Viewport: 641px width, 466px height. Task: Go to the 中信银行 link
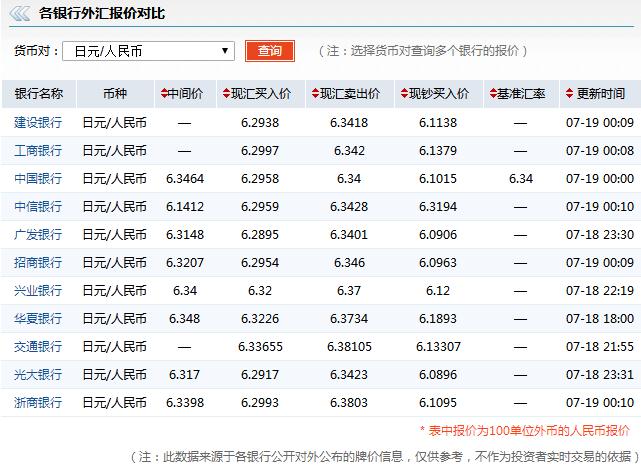point(38,206)
